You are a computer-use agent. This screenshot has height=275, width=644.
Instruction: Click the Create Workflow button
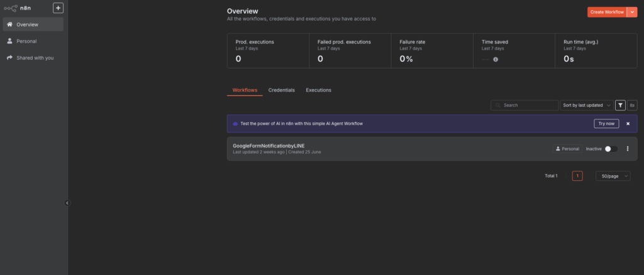point(606,13)
